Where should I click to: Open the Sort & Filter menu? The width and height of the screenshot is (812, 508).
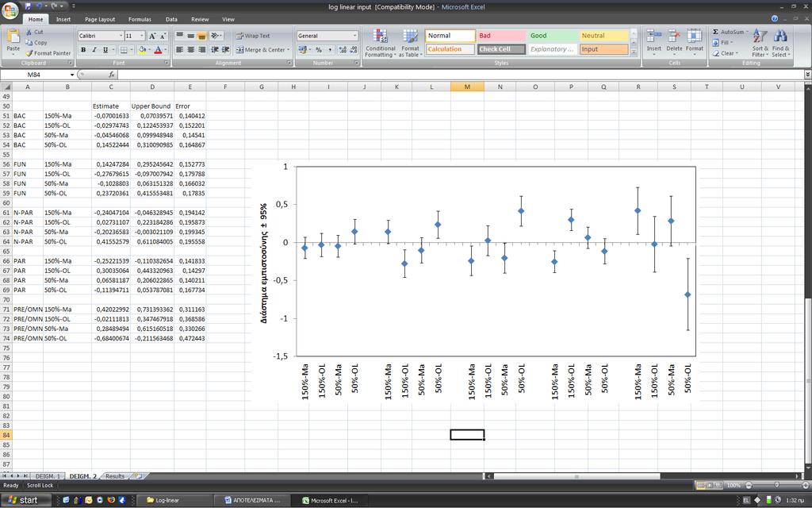click(x=760, y=43)
